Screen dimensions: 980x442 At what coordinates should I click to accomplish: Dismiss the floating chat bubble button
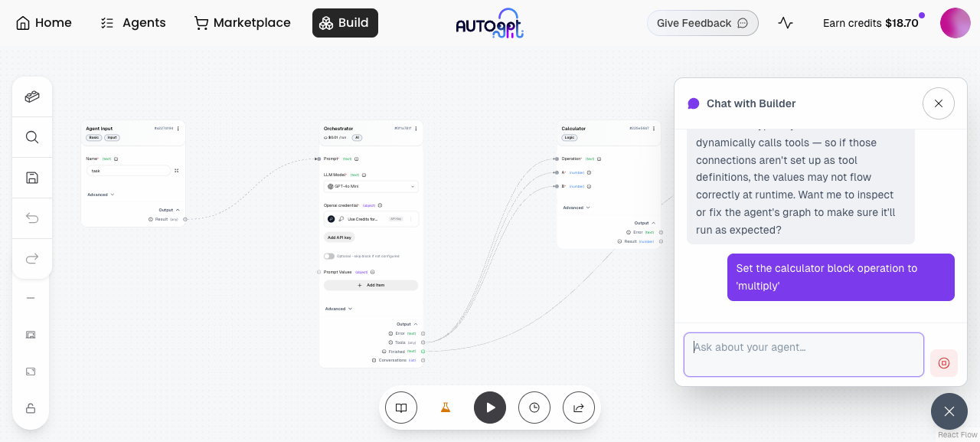pyautogui.click(x=949, y=411)
